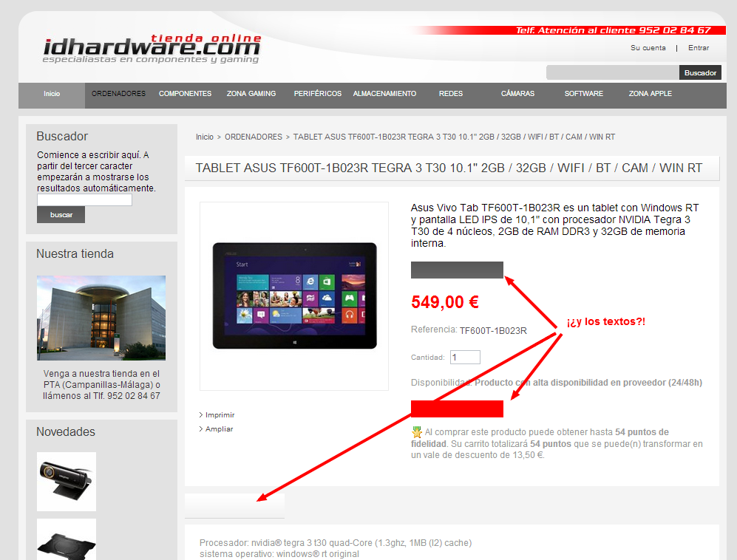Image resolution: width=737 pixels, height=560 pixels.
Task: Click the customer service phone banner
Action: click(x=613, y=30)
